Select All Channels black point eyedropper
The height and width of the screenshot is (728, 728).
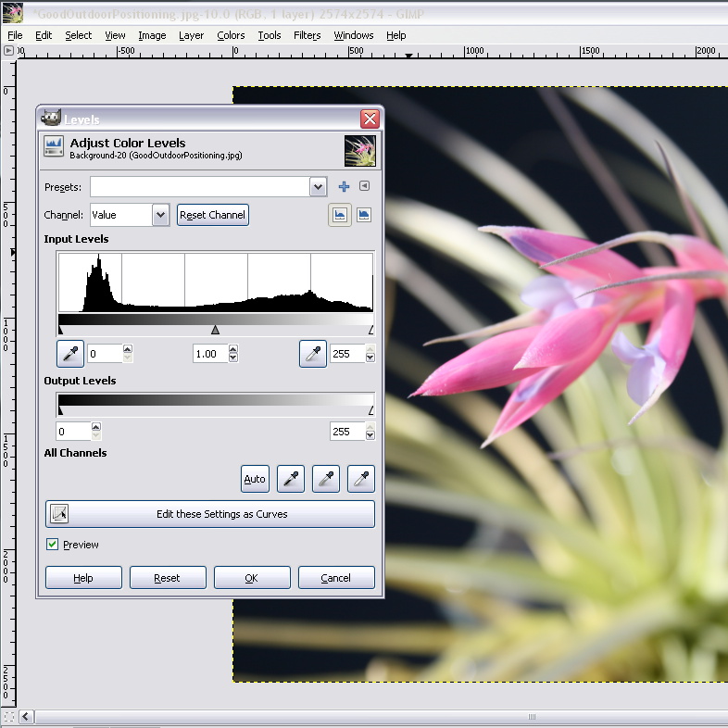click(x=291, y=479)
